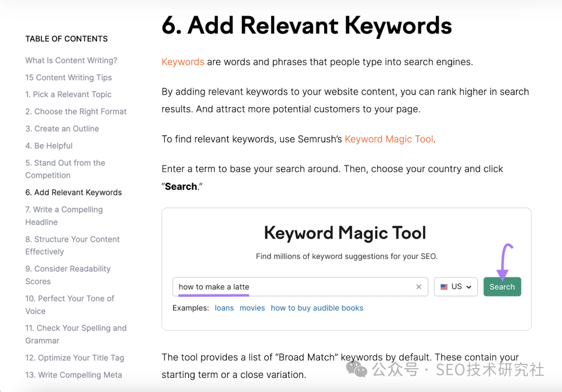562x392 pixels.
Task: Click the 'Examples:' label
Action: (190, 308)
